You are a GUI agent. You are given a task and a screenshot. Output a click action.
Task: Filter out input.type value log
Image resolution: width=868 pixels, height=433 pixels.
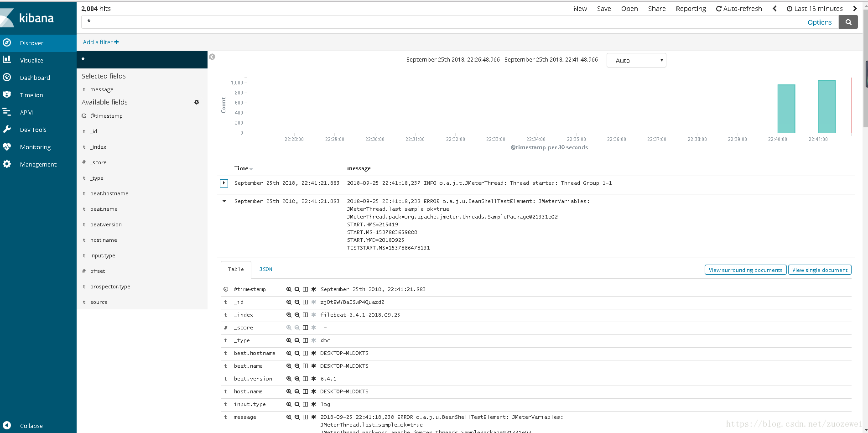click(x=297, y=404)
